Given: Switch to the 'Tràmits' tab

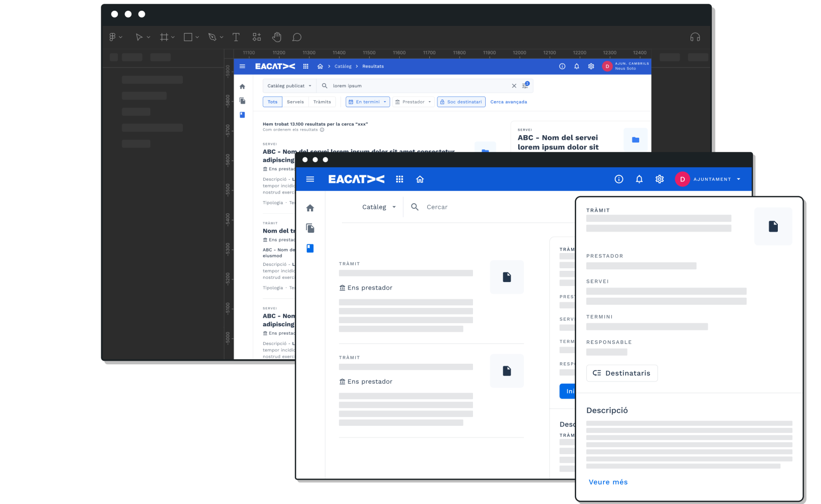Looking at the screenshot, I should tap(322, 102).
